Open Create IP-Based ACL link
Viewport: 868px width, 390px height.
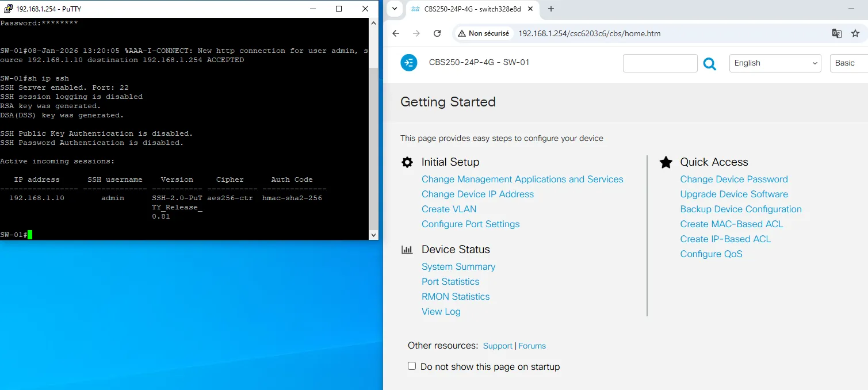pos(725,239)
